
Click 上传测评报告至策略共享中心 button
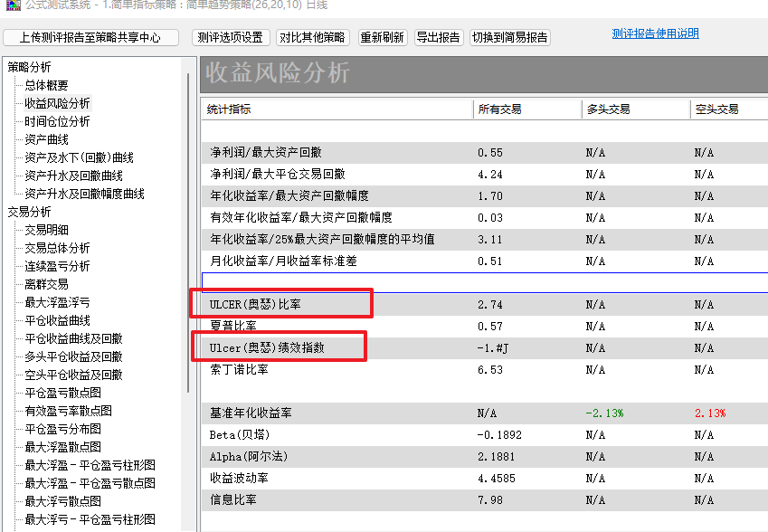coord(90,38)
